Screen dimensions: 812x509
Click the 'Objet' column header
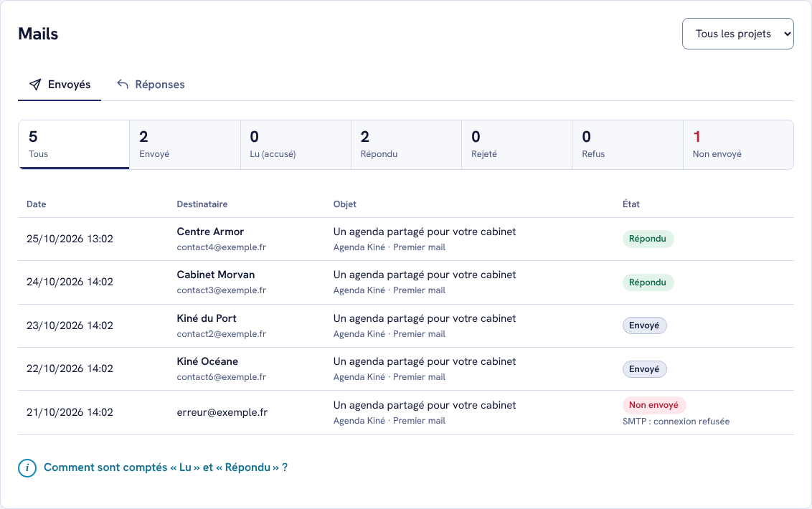(344, 204)
